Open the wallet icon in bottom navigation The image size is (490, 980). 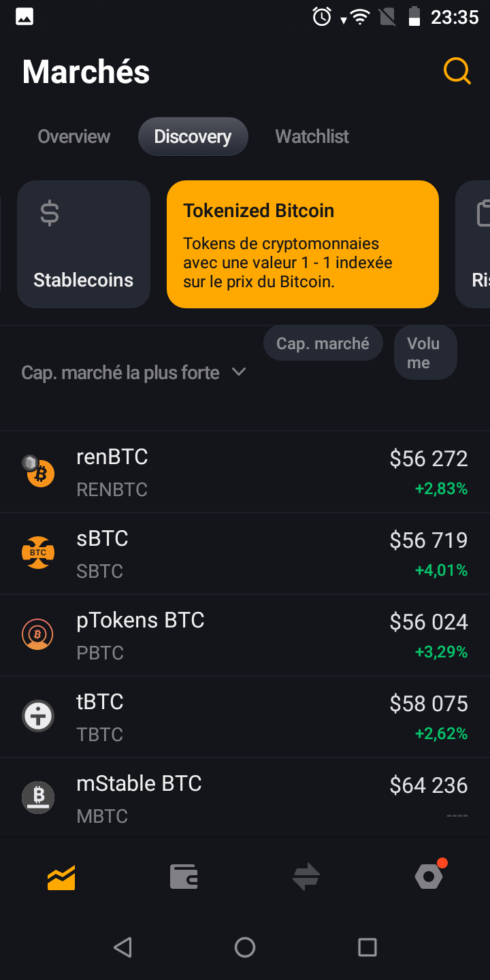coord(184,877)
